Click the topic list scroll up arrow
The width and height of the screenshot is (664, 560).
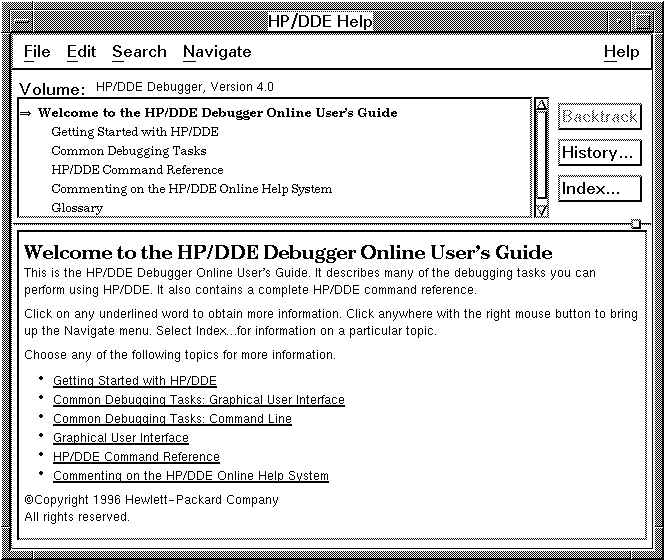click(541, 104)
